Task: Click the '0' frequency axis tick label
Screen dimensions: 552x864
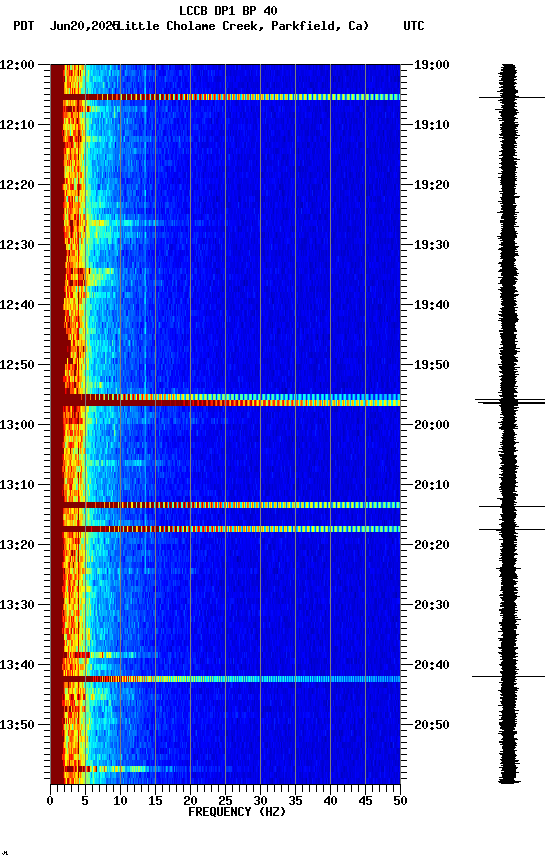Action: click(x=50, y=801)
